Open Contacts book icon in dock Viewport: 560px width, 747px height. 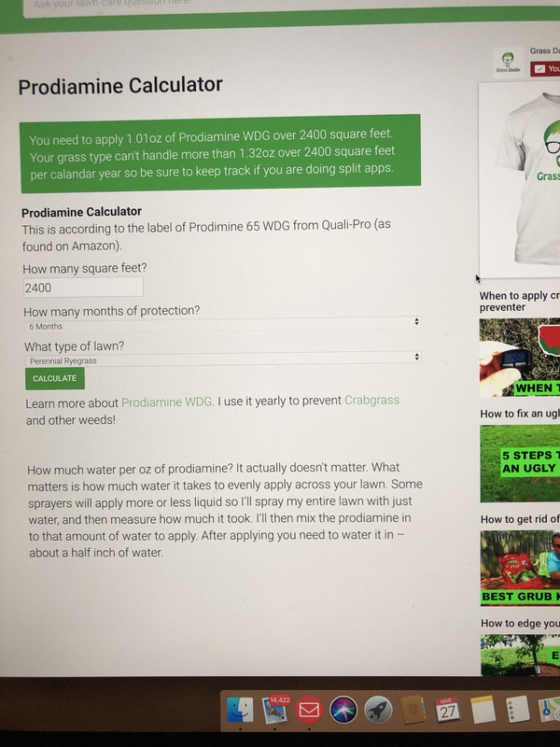[413, 711]
